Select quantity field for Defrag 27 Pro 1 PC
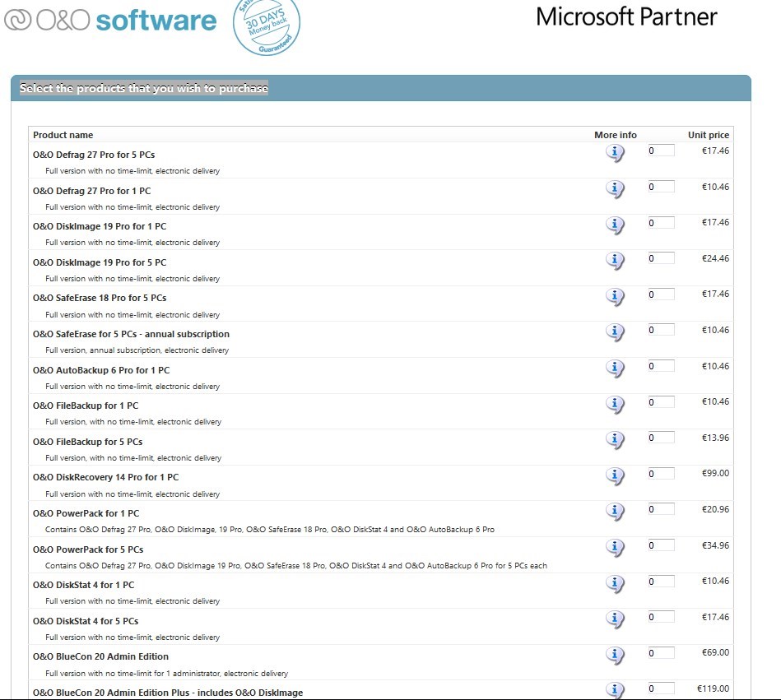 pyautogui.click(x=661, y=187)
